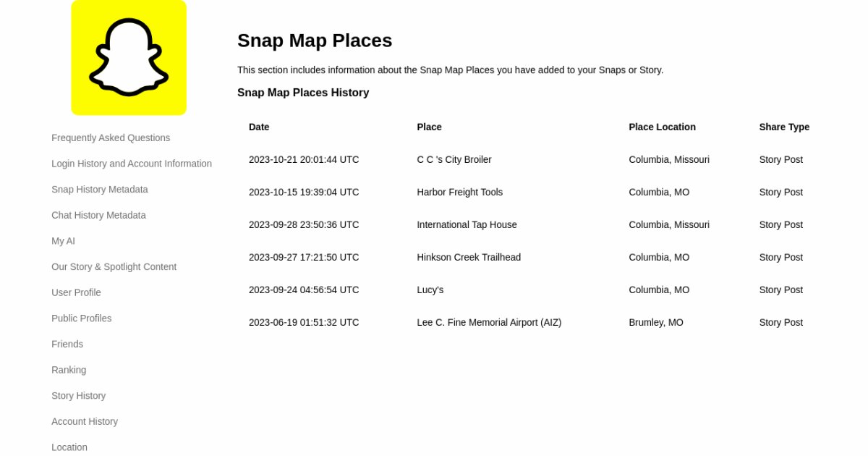This screenshot has width=868, height=456.
Task: Go to Friends section
Action: point(67,345)
